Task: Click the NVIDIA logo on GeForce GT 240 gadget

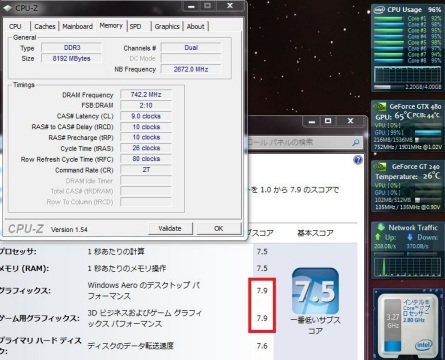Action: (379, 166)
